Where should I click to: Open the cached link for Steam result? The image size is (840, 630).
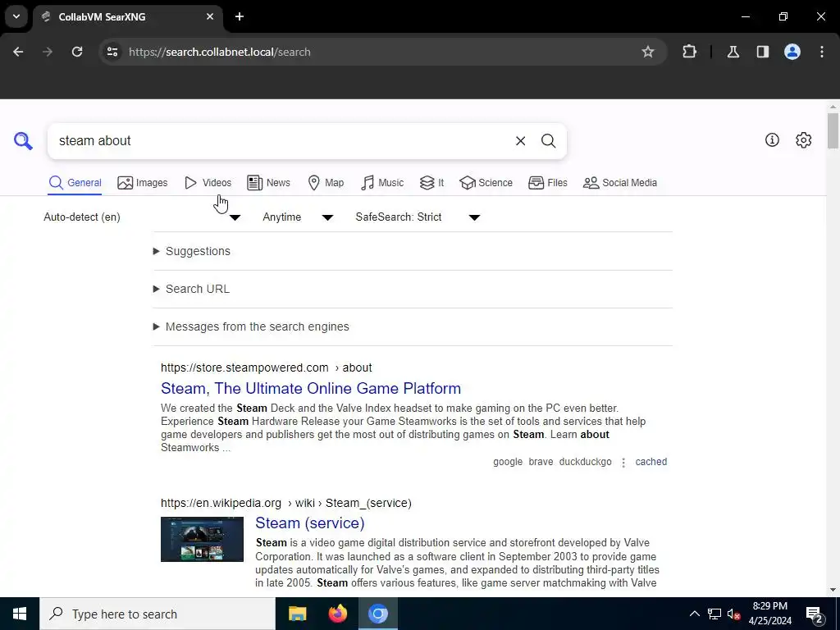pyautogui.click(x=651, y=462)
